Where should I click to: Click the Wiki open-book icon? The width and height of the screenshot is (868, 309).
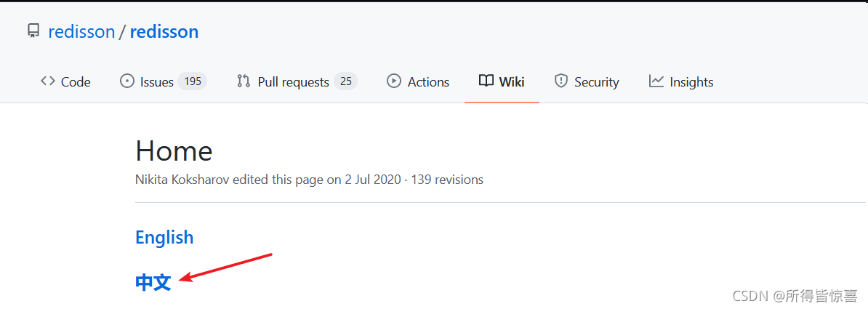(x=486, y=81)
